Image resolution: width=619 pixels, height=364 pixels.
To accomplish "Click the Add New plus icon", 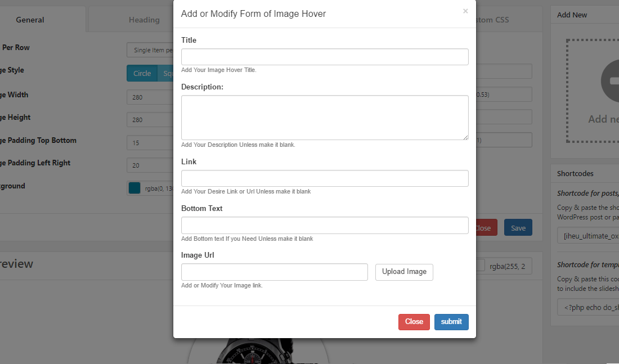I will coord(611,81).
